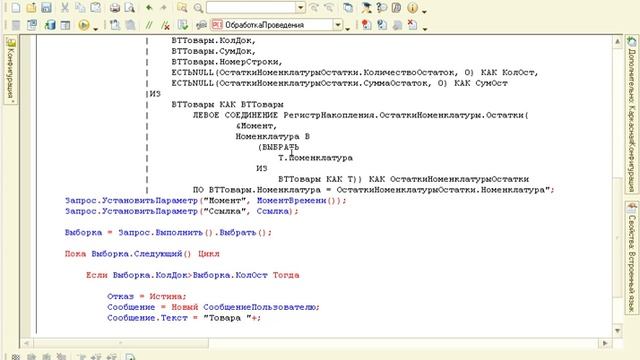Click the vertical scrollbar up arrow
Screen dimensions: 640x360
617,42
